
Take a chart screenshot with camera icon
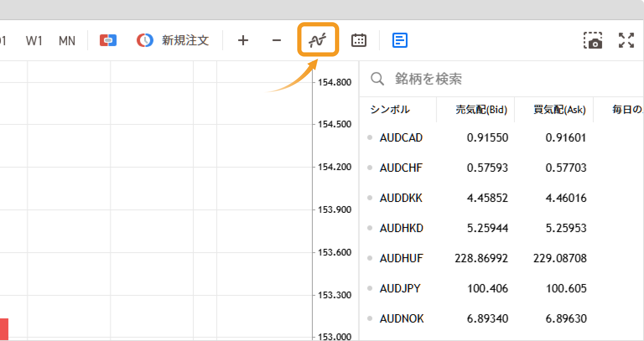tap(593, 41)
